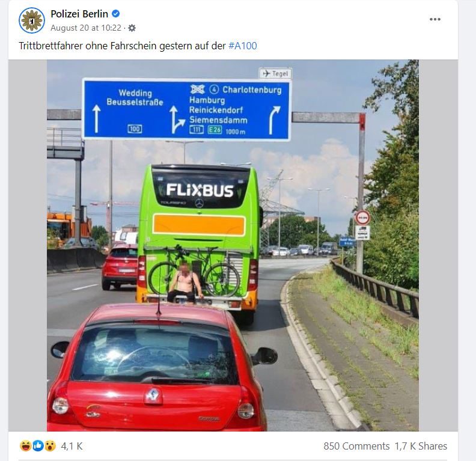Click the left gray margin of photo

(x=28, y=245)
